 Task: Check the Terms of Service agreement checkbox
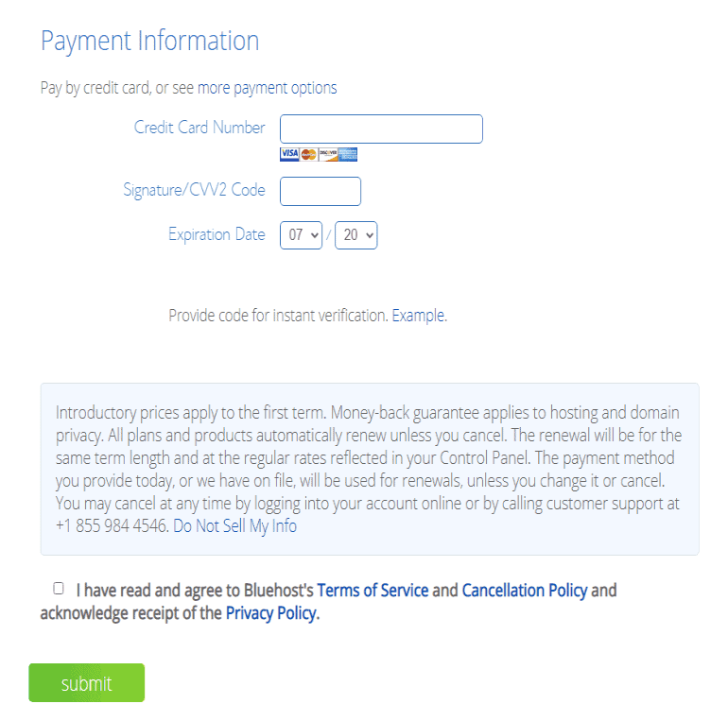coord(59,589)
